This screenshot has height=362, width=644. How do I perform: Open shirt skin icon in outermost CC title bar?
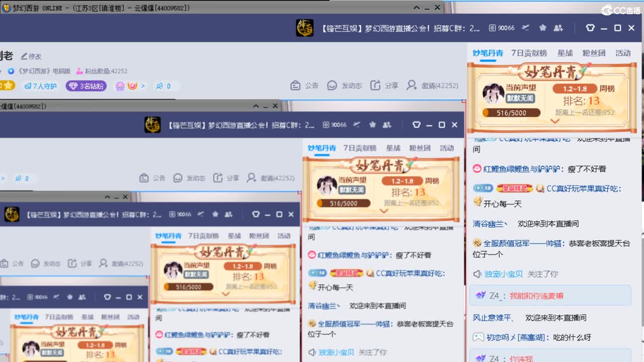pyautogui.click(x=591, y=28)
